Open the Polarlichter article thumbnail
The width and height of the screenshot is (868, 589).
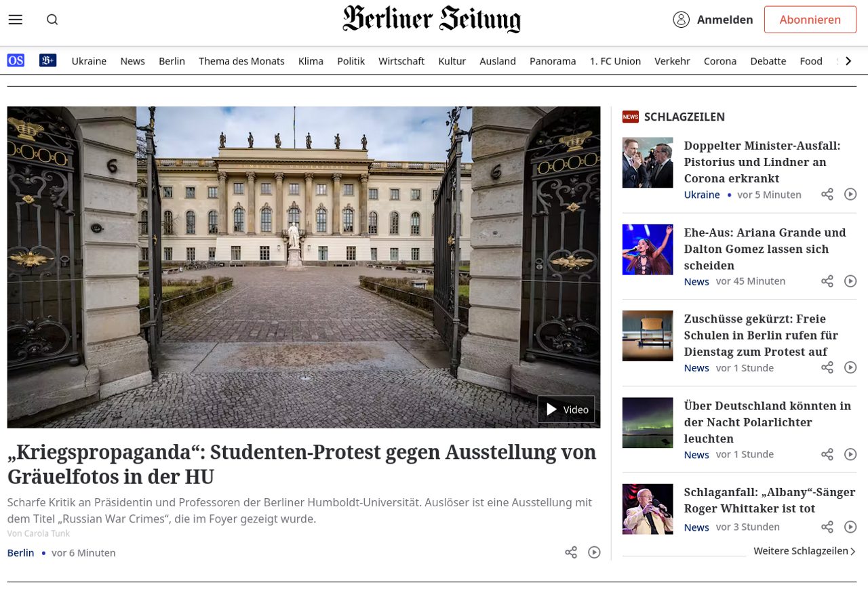point(648,423)
